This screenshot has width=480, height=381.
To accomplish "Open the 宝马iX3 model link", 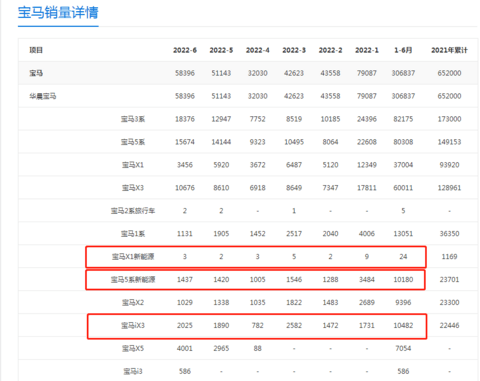I will (x=133, y=326).
